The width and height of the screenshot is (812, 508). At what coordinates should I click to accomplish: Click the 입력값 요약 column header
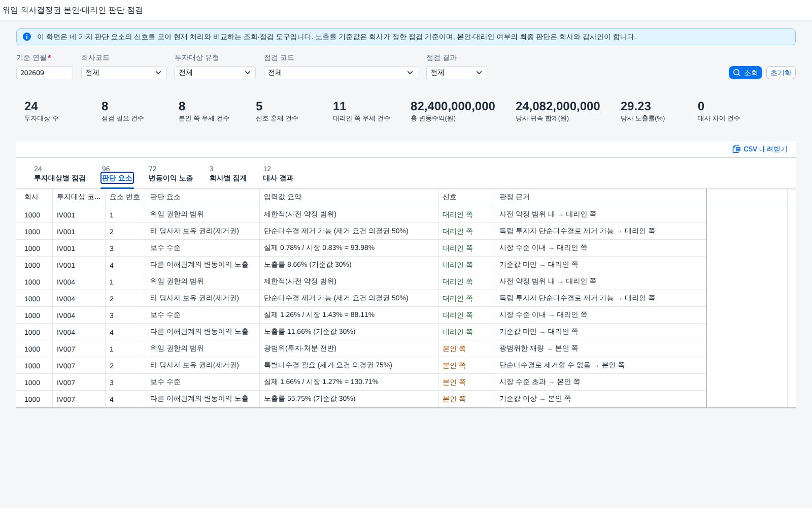coord(349,197)
